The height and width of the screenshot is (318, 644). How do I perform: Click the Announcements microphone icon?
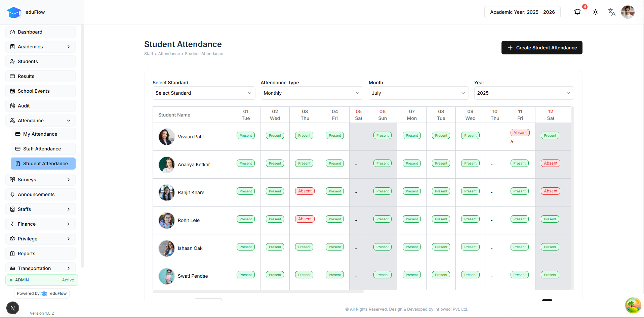[x=12, y=194]
